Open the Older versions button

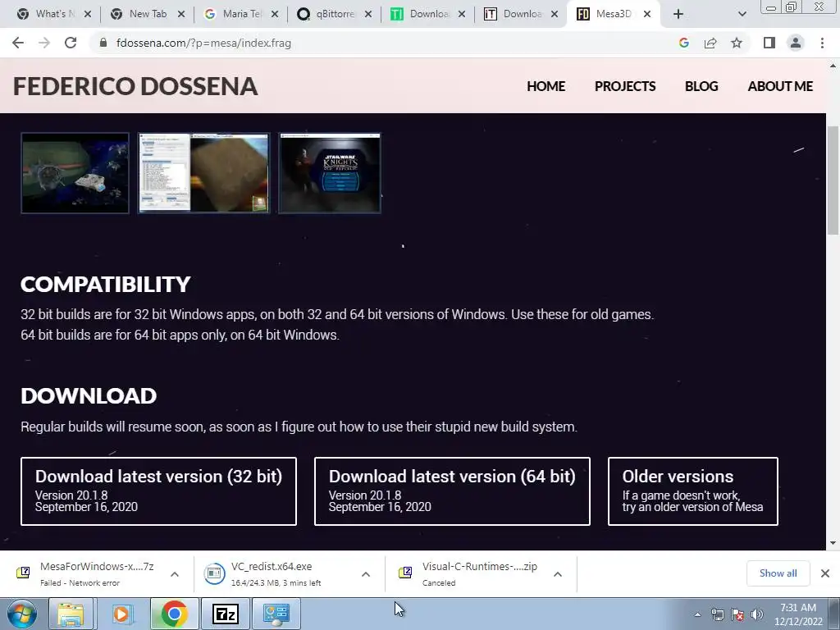[x=692, y=491]
